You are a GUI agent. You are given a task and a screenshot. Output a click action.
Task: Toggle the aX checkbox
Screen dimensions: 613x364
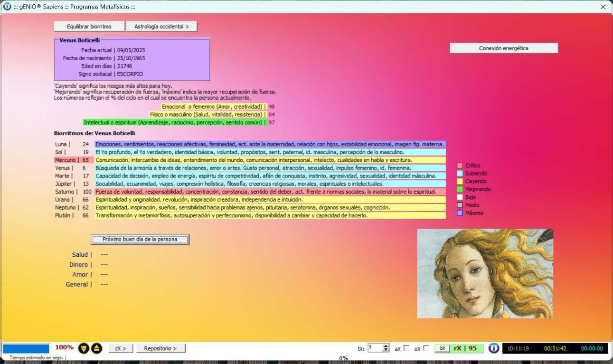(406, 348)
